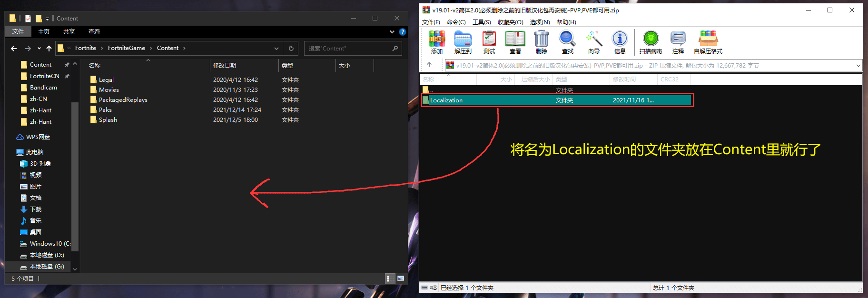Click the Explorer help question mark icon
Screen dimensions: 868x298
pos(403,32)
